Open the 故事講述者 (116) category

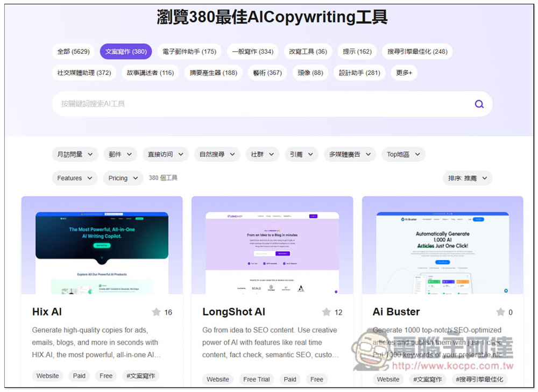click(x=150, y=73)
